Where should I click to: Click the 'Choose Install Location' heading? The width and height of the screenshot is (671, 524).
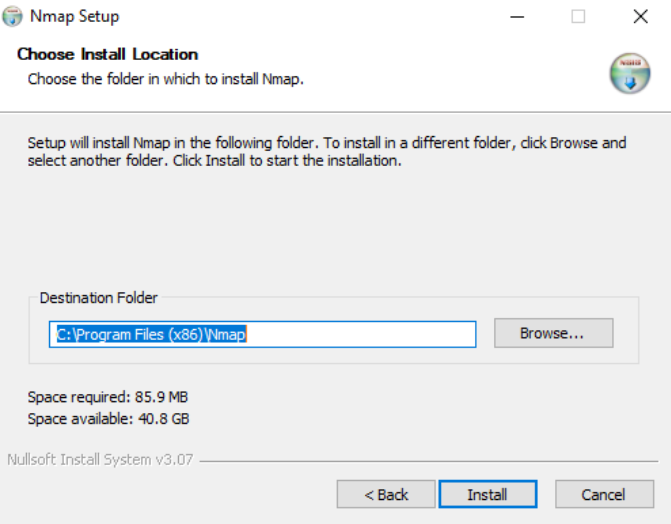click(107, 54)
